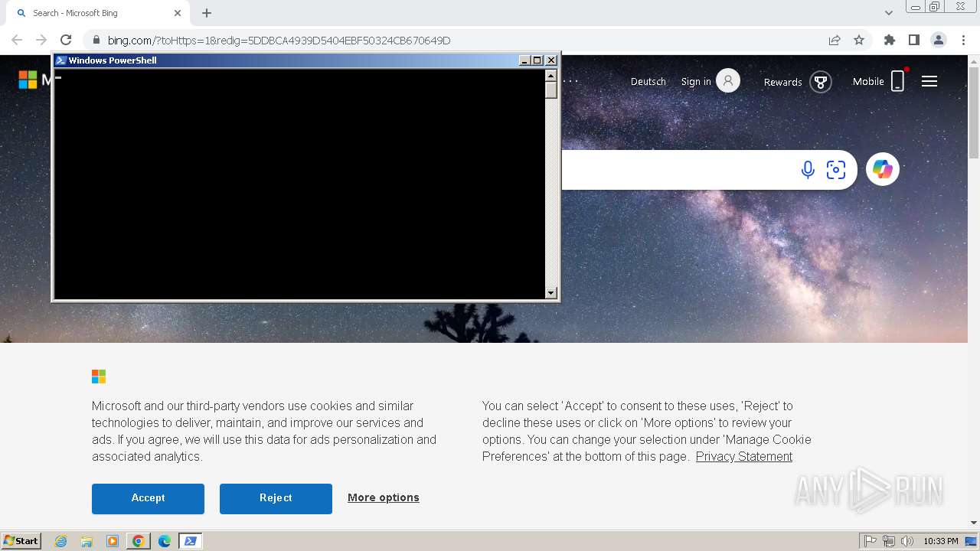Open volume speaker in system tray
The image size is (980, 551).
coord(907,541)
